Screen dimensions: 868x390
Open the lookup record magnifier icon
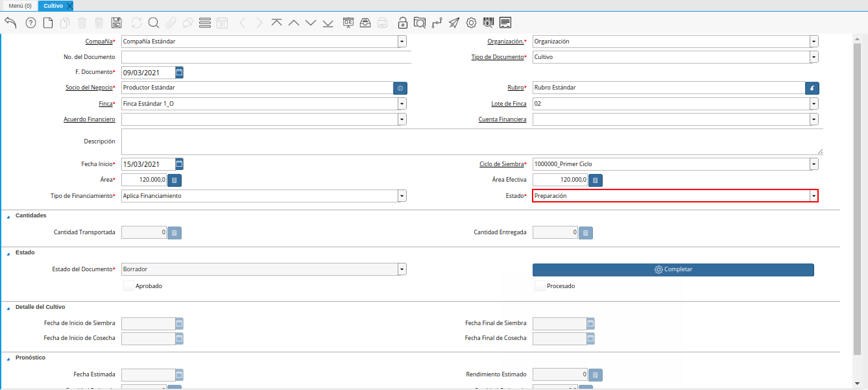click(154, 23)
